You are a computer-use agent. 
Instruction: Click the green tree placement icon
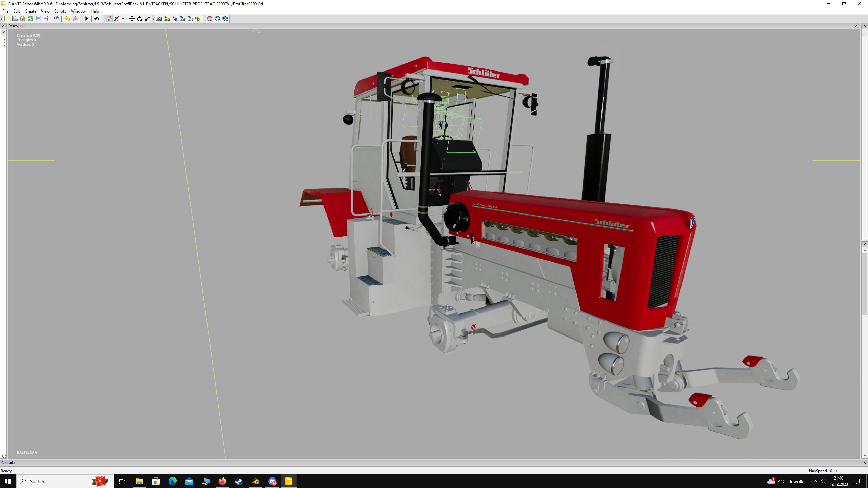coord(198,19)
